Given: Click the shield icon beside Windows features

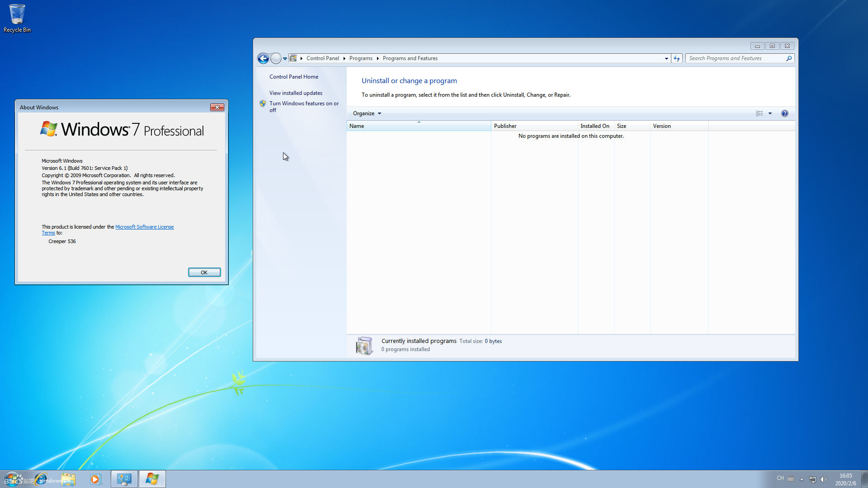Looking at the screenshot, I should pos(263,103).
